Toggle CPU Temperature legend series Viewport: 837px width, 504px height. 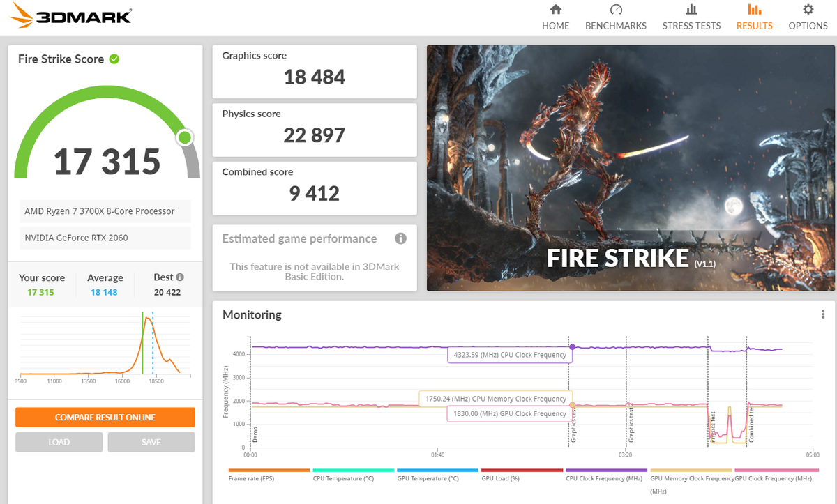click(353, 475)
